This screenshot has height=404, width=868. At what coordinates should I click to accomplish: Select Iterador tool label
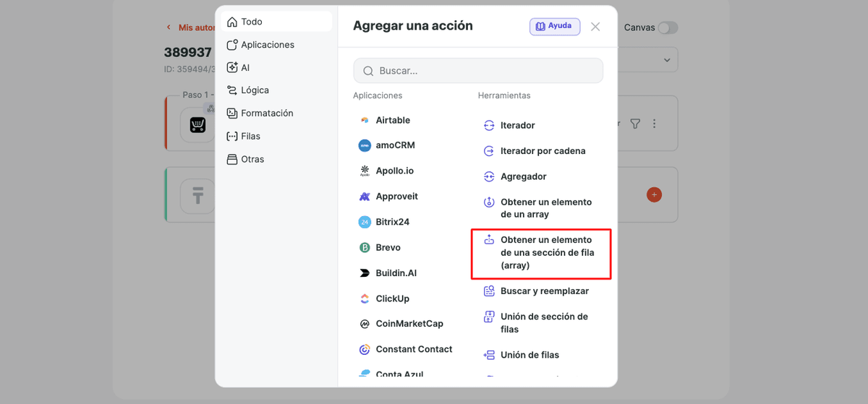[x=518, y=126]
